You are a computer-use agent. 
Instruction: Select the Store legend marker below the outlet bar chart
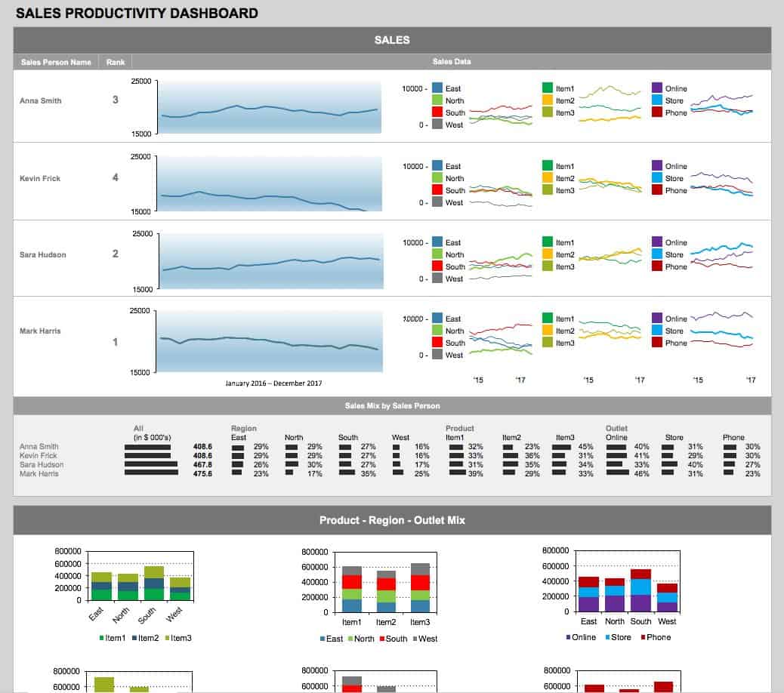tap(605, 638)
